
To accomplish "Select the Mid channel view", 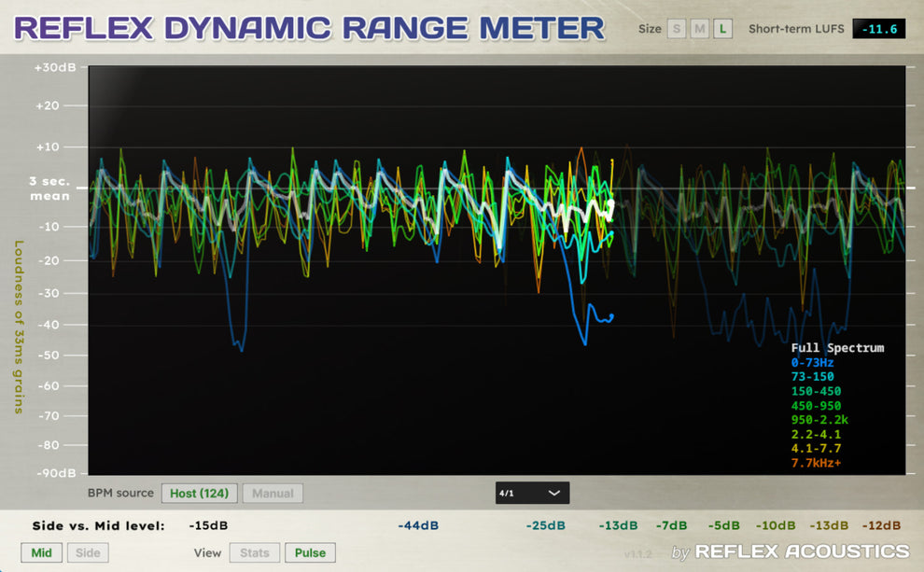I will 41,552.
